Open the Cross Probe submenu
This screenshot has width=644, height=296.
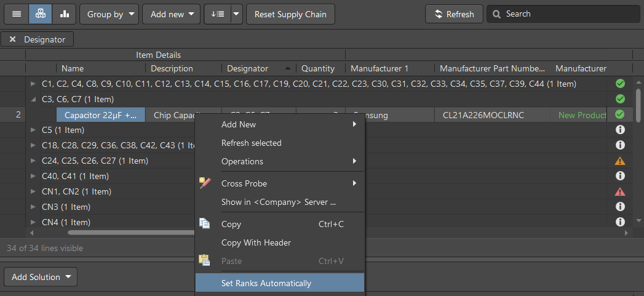coord(280,183)
